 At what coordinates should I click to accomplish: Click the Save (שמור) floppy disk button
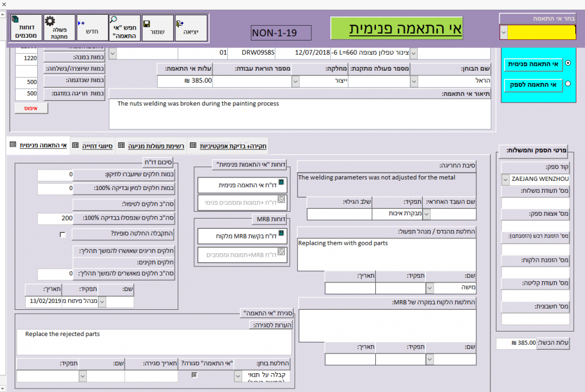157,29
